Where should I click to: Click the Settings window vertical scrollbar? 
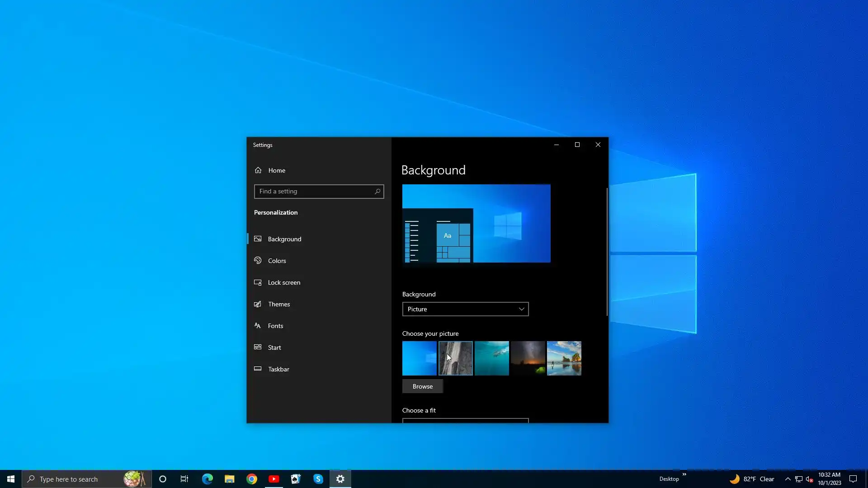coord(607,252)
